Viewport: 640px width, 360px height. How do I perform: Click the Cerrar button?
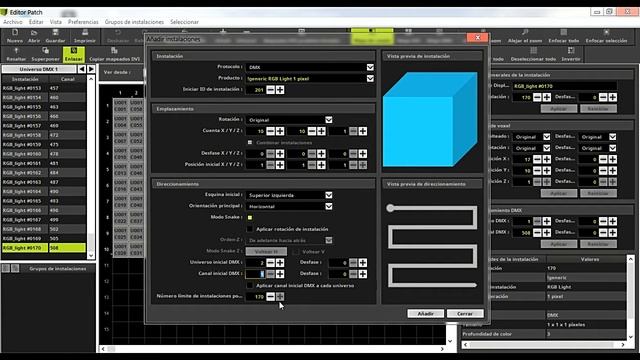pos(465,313)
